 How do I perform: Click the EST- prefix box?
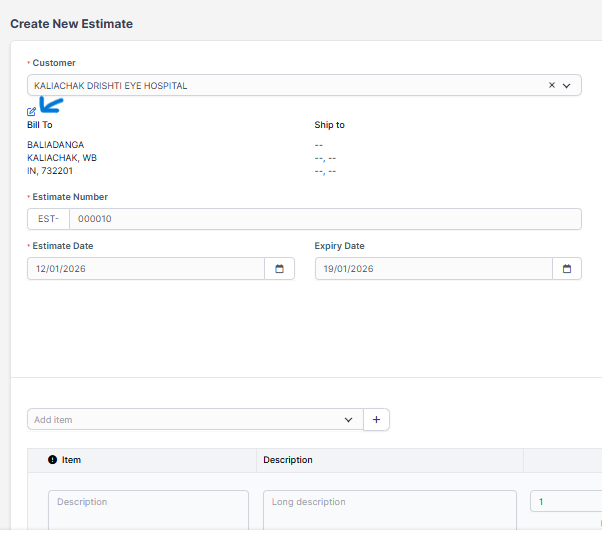click(48, 220)
